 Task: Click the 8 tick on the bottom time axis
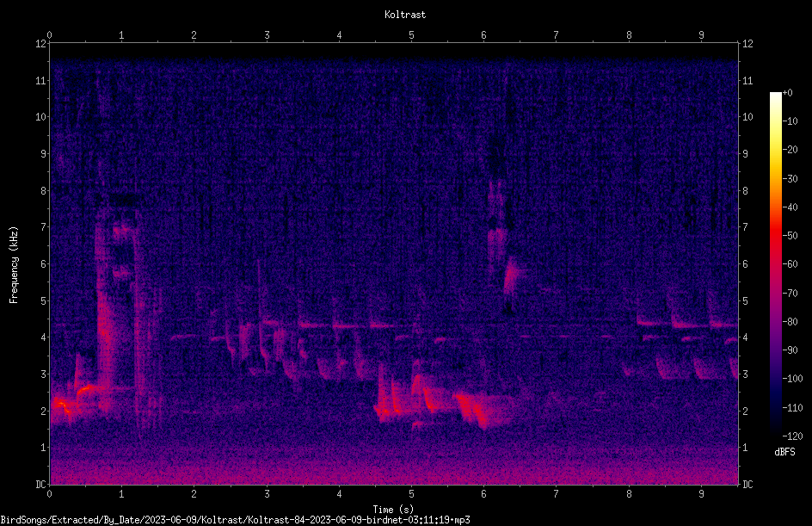tap(629, 494)
